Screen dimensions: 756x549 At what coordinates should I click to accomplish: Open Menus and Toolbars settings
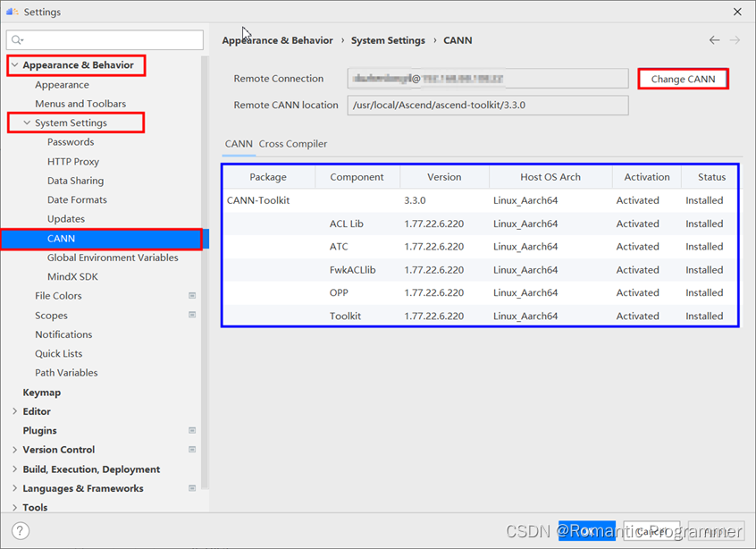[80, 104]
